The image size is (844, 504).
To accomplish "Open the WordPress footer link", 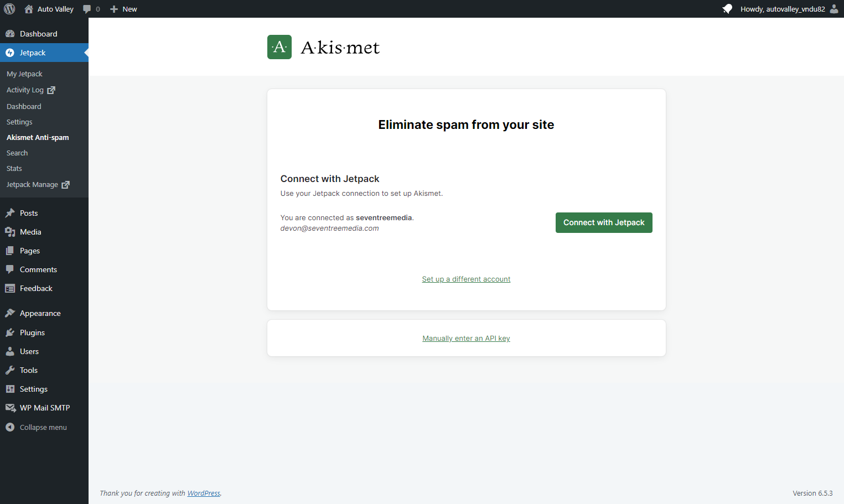I will tap(204, 493).
